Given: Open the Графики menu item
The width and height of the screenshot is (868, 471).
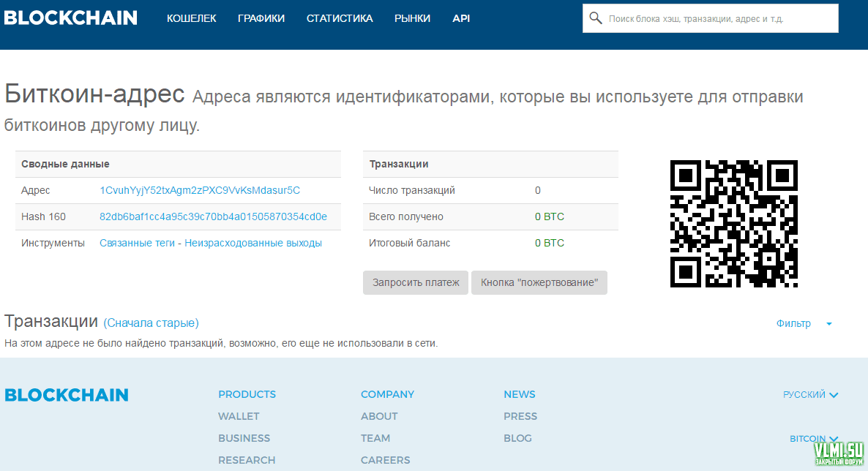Looking at the screenshot, I should pos(261,18).
